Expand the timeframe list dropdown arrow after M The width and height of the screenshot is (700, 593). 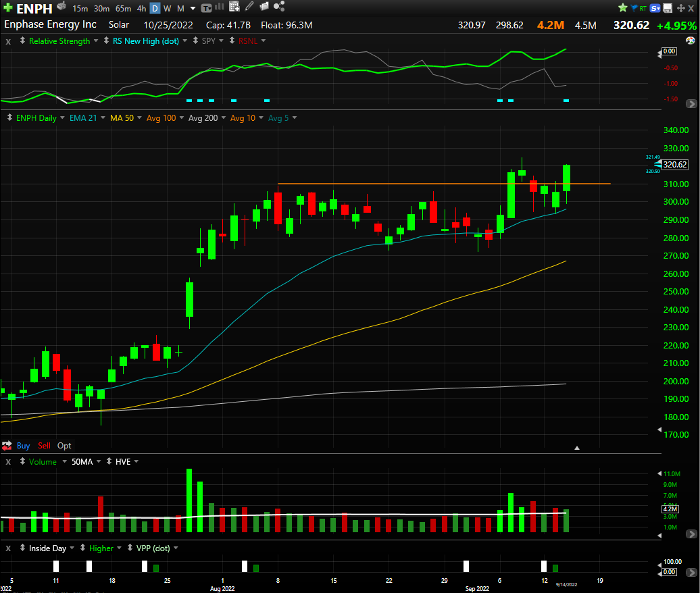[193, 9]
